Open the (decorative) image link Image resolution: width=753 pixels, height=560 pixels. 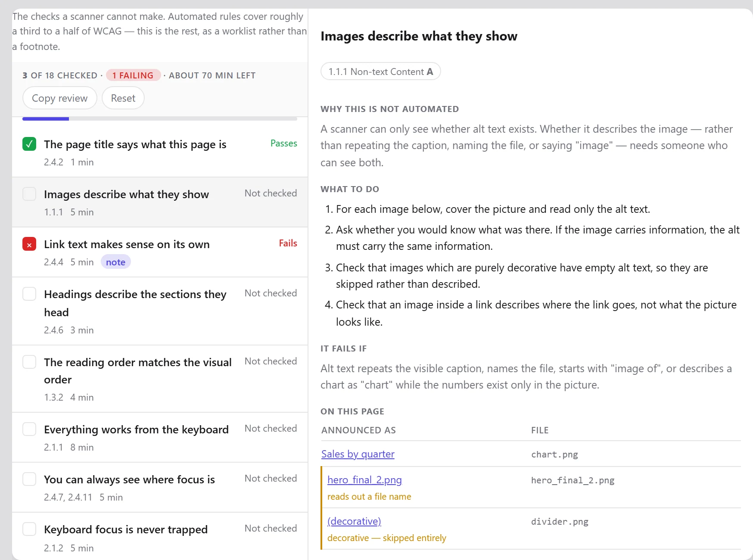[354, 521]
